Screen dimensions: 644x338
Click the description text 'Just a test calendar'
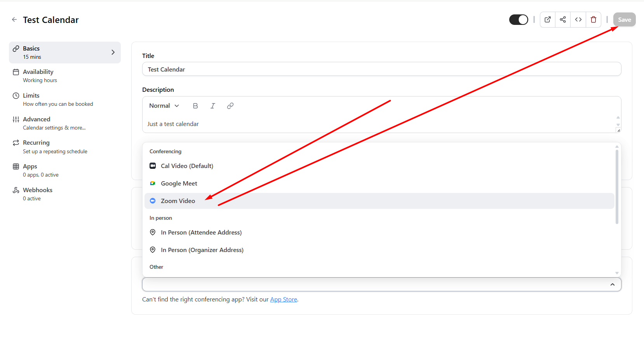point(173,124)
